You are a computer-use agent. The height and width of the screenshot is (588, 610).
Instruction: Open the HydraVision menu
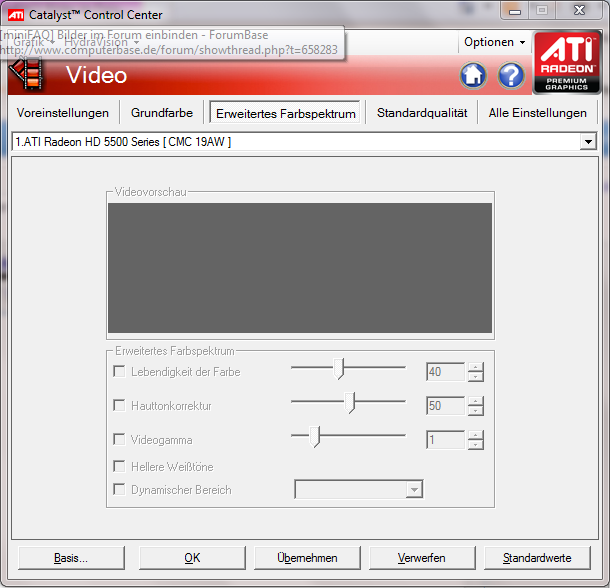(x=102, y=42)
